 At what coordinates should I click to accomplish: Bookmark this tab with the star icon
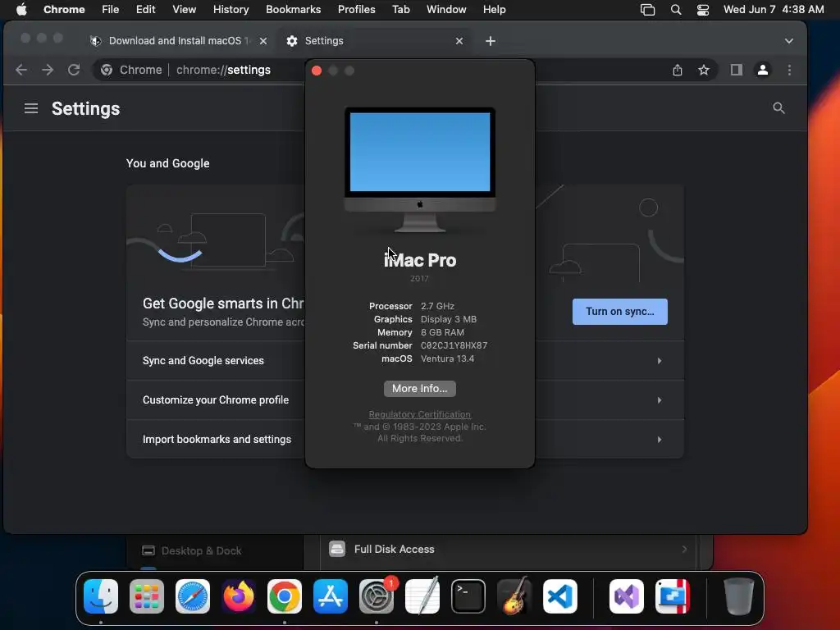pos(703,71)
